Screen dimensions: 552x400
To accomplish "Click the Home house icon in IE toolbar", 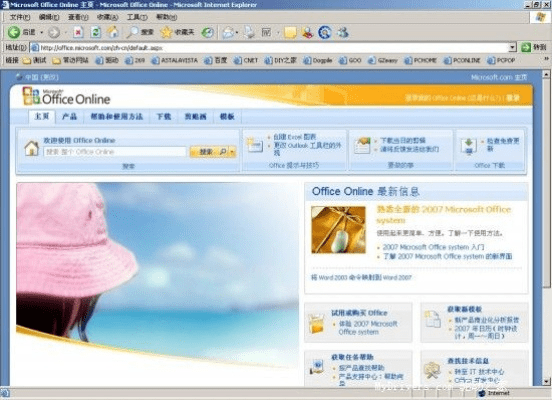I will coord(113,32).
